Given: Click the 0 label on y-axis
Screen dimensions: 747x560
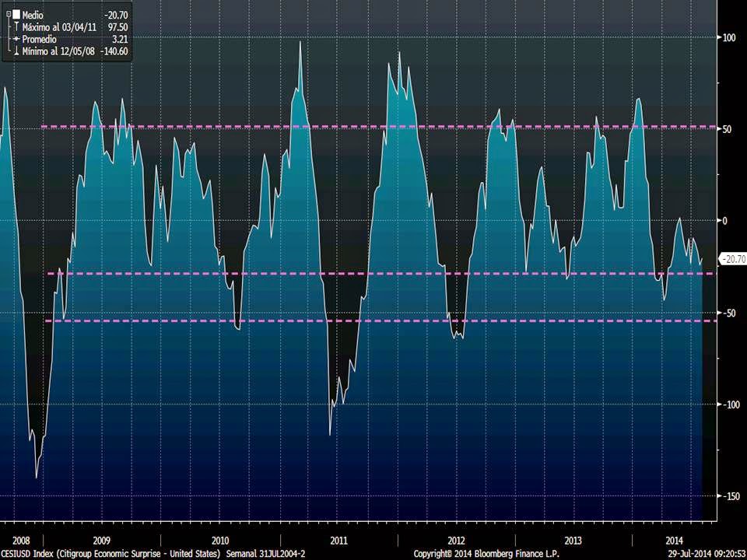Looking at the screenshot, I should 725,220.
